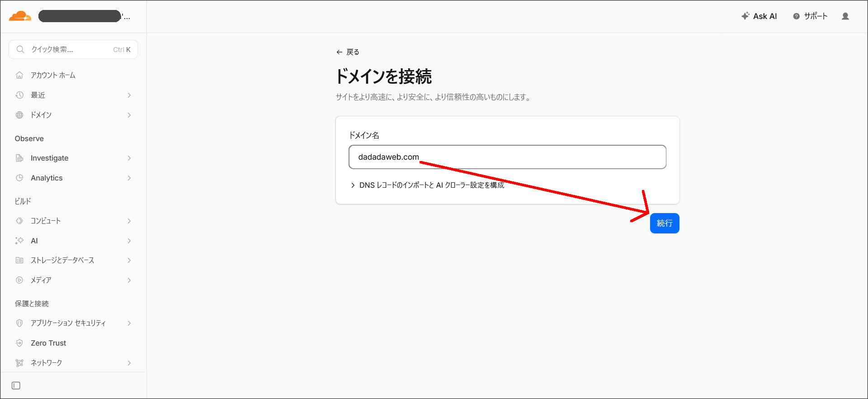Image resolution: width=868 pixels, height=399 pixels.
Task: Expand the ドメイン chevron in sidebar
Action: point(129,115)
